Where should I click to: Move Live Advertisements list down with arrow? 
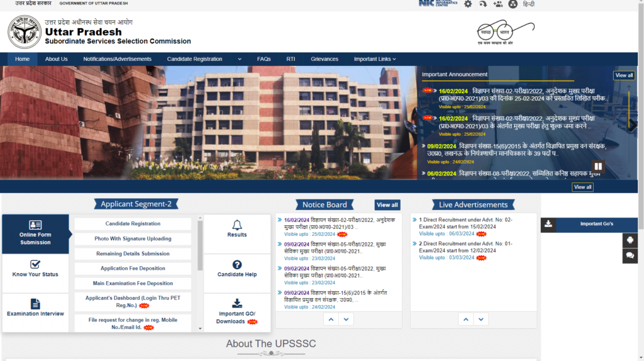tap(481, 319)
